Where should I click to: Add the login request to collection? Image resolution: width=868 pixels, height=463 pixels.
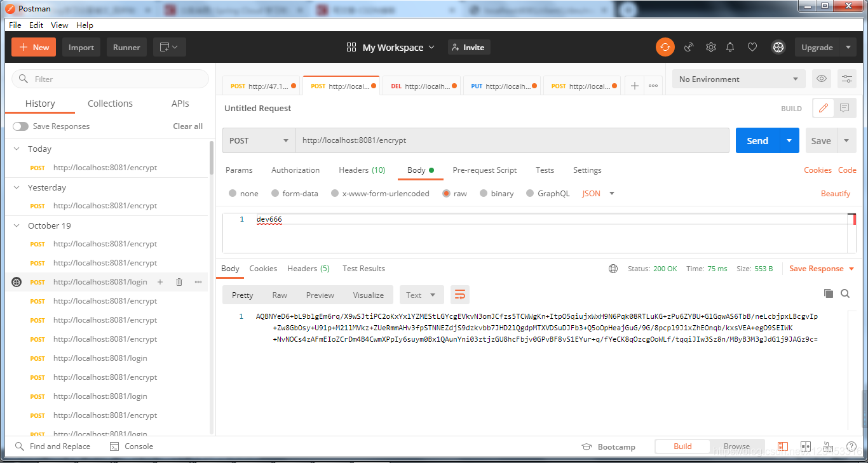pyautogui.click(x=160, y=282)
